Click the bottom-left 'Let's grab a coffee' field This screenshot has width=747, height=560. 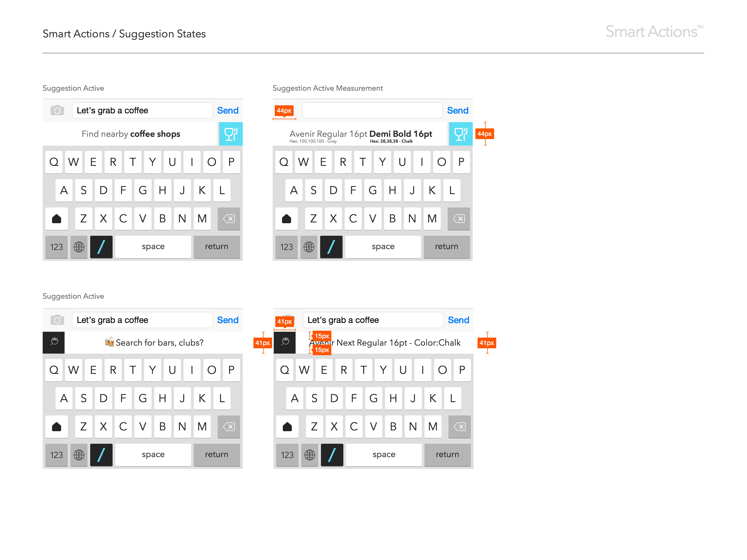[x=142, y=320]
